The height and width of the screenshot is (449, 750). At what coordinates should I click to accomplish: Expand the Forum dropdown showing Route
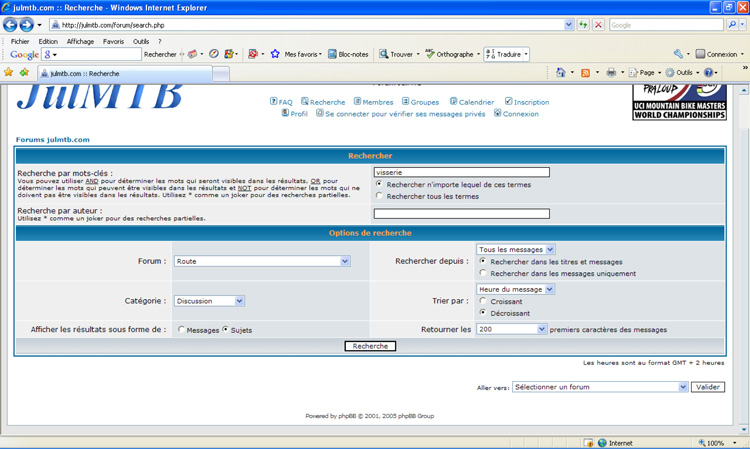pyautogui.click(x=262, y=261)
